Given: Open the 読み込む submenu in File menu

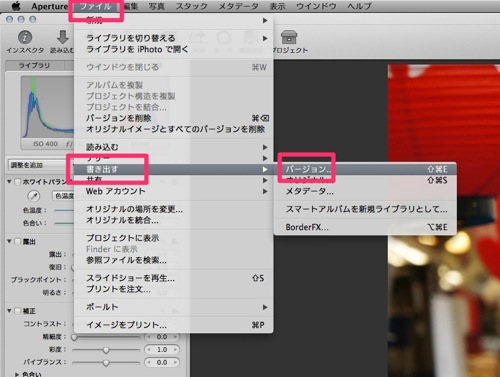Looking at the screenshot, I should (x=173, y=147).
